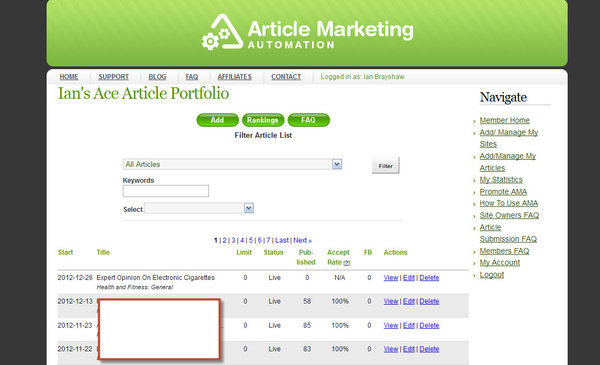Open the HOME menu item

click(69, 77)
